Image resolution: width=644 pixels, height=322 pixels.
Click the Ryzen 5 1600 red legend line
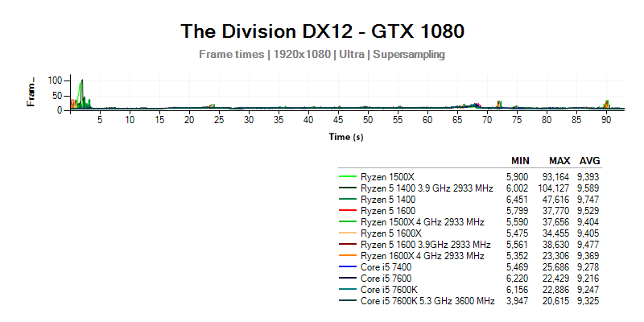point(348,211)
